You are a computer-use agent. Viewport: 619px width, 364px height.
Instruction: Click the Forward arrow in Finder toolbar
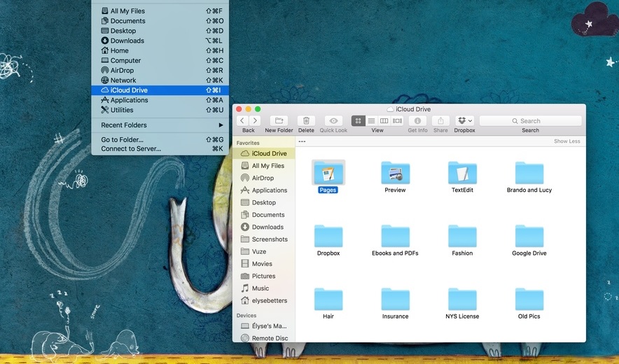[x=255, y=121]
